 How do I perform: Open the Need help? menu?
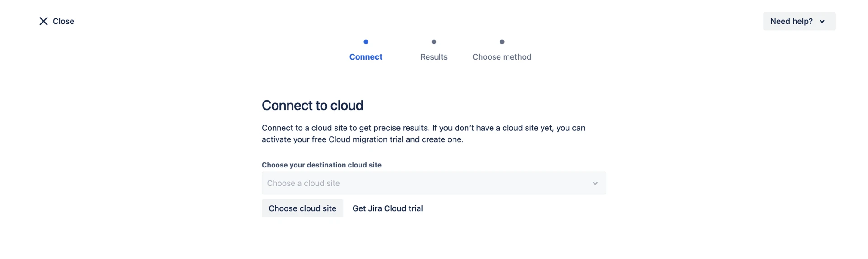[x=798, y=21]
